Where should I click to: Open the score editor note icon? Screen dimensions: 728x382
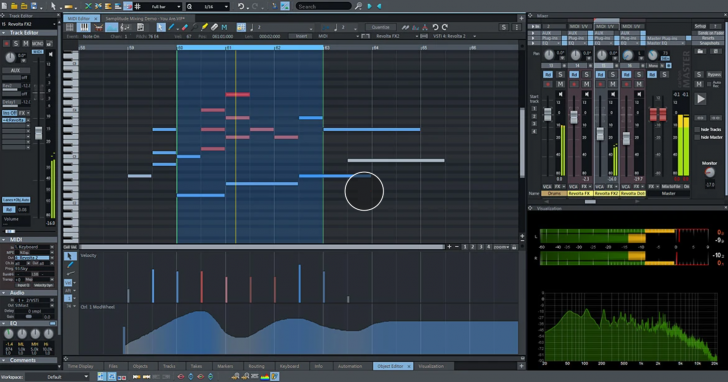125,27
